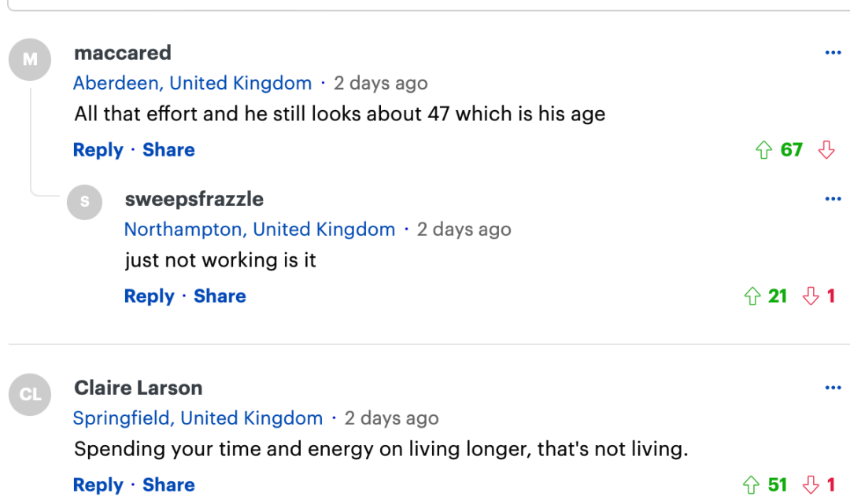This screenshot has height=504, width=850.
Task: Share maccared's comment
Action: point(168,150)
